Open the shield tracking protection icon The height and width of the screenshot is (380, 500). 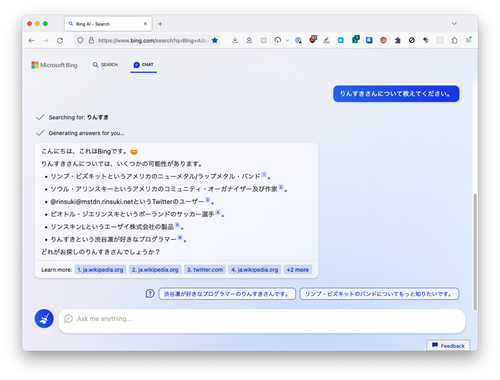click(80, 40)
